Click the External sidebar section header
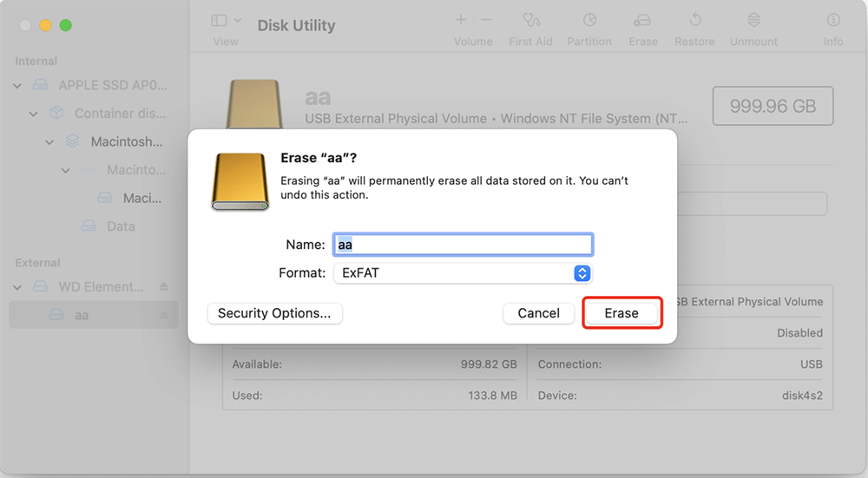This screenshot has width=868, height=478. pos(37,263)
